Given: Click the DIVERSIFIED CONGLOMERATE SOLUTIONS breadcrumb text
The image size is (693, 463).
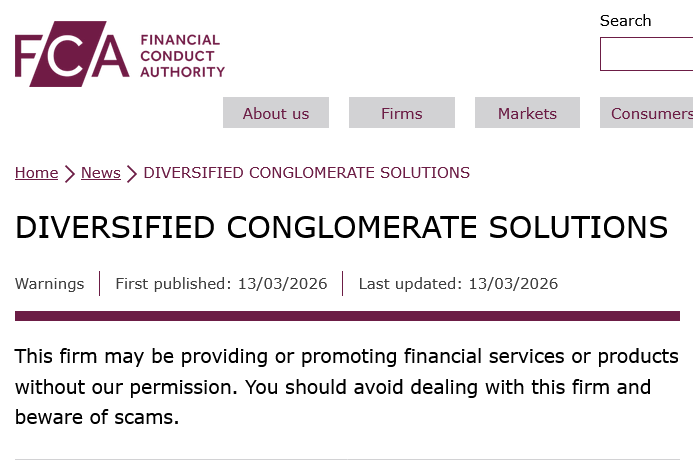Looking at the screenshot, I should click(x=306, y=173).
